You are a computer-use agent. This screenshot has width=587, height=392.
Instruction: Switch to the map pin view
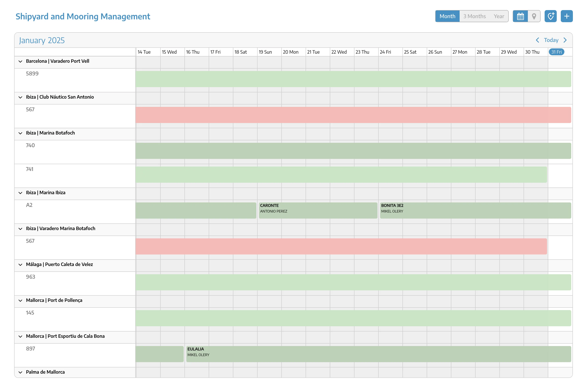[x=534, y=16]
